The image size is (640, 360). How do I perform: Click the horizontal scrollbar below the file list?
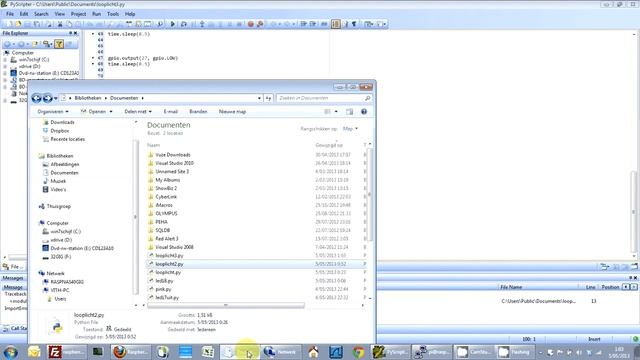[x=226, y=305]
